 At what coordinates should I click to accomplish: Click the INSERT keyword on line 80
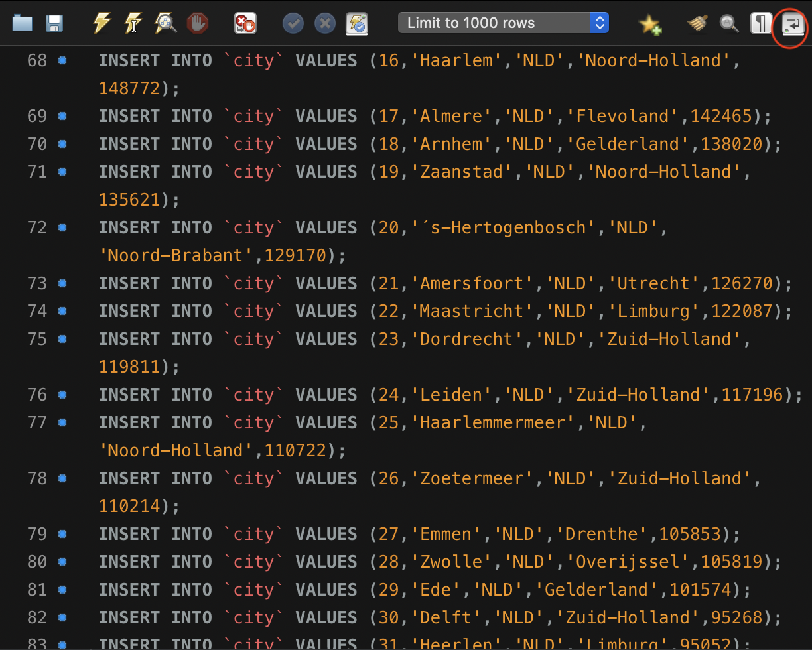(x=129, y=562)
